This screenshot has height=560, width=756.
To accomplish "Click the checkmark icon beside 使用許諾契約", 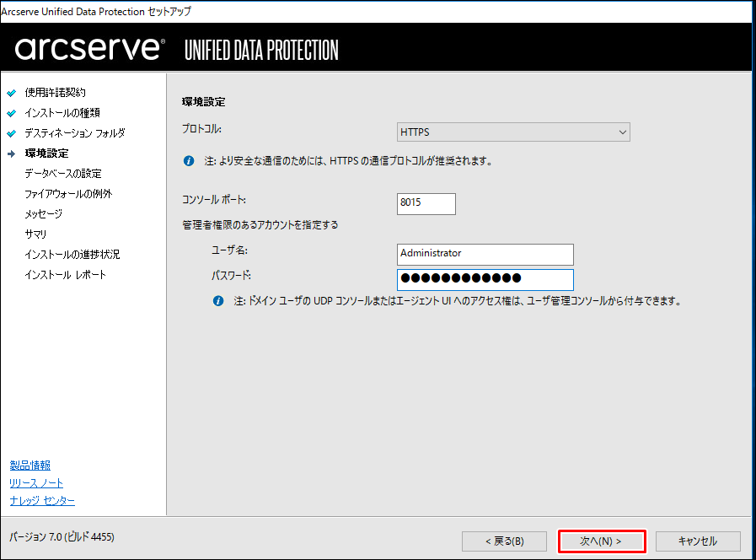I will tap(12, 93).
